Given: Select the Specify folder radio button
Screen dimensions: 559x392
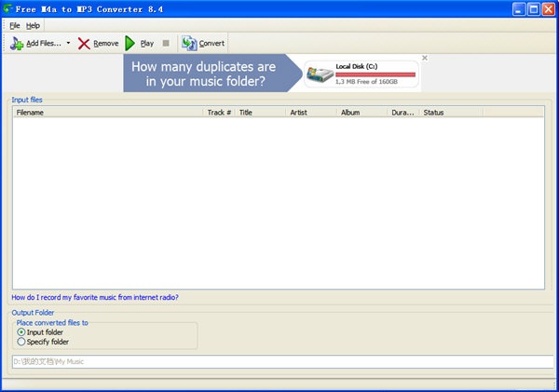Looking at the screenshot, I should point(21,342).
